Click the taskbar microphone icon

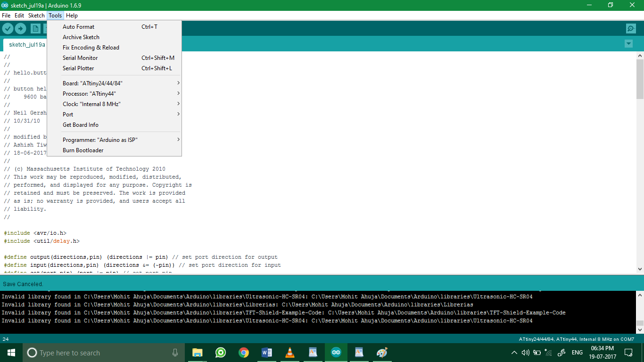175,353
